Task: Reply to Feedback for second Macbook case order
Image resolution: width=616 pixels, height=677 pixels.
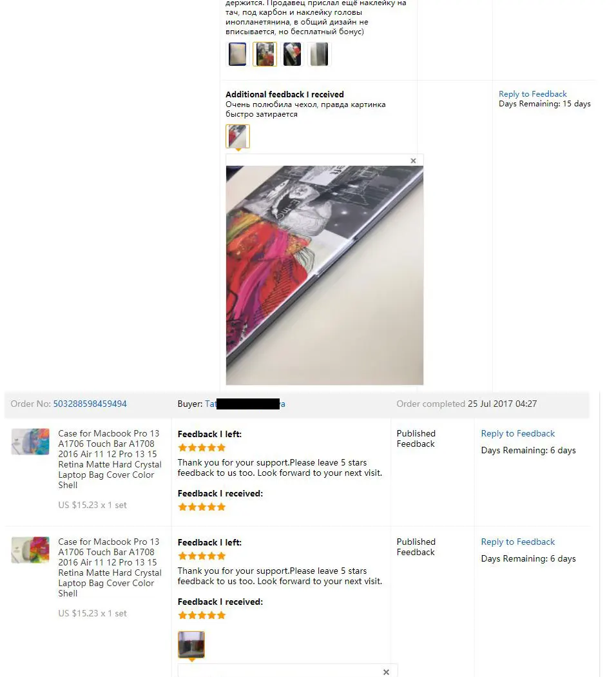Action: coord(517,542)
